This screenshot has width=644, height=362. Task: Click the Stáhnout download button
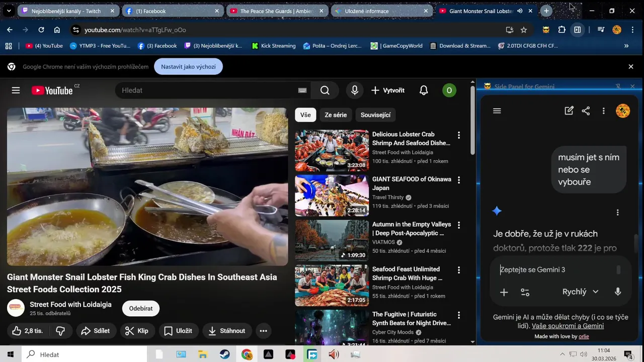(227, 331)
